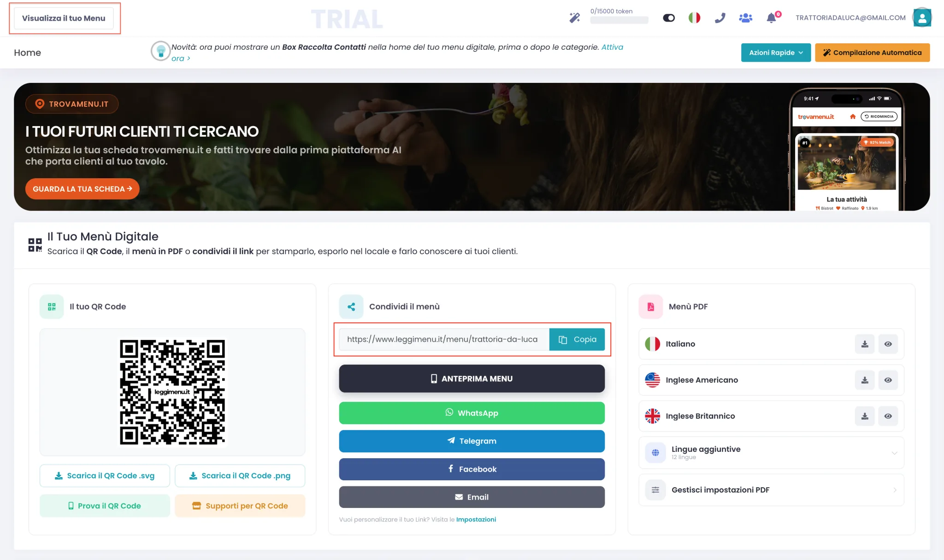
Task: Download the Italiano PDF
Action: tap(865, 344)
